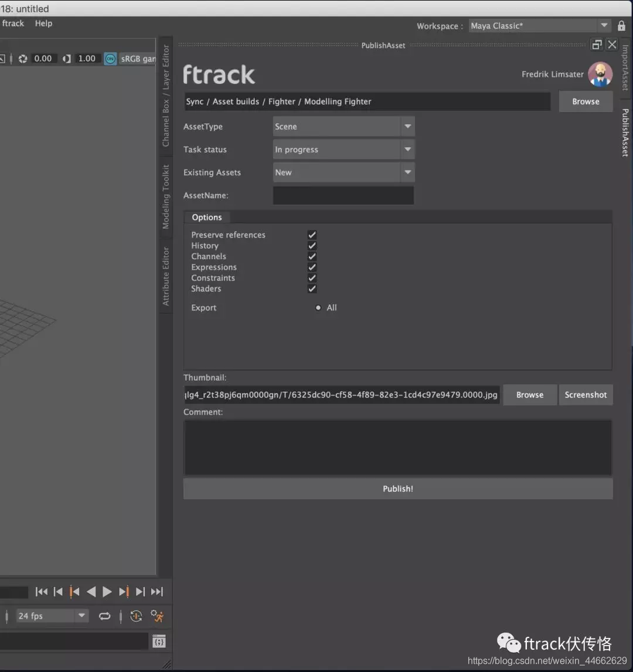The image size is (633, 672).
Task: Go to start of playback range
Action: pos(42,592)
